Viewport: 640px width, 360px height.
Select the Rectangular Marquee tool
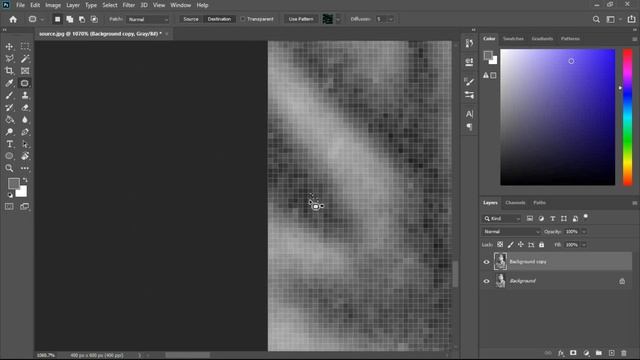pos(25,47)
